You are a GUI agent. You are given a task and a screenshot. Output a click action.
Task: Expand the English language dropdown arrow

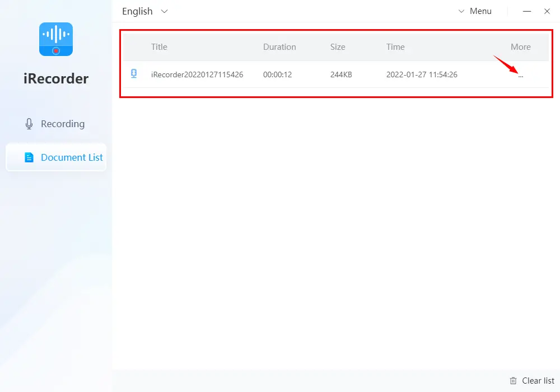click(x=164, y=11)
